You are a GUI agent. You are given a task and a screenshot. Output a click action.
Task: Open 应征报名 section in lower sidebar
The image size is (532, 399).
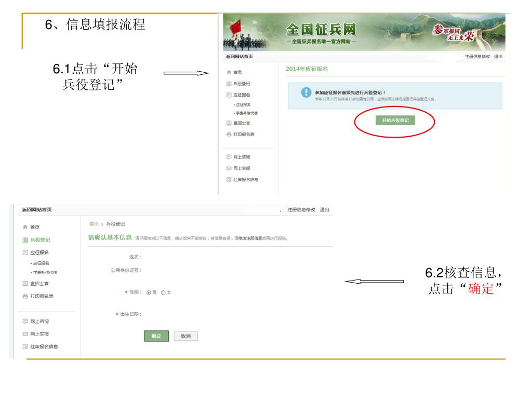click(39, 252)
